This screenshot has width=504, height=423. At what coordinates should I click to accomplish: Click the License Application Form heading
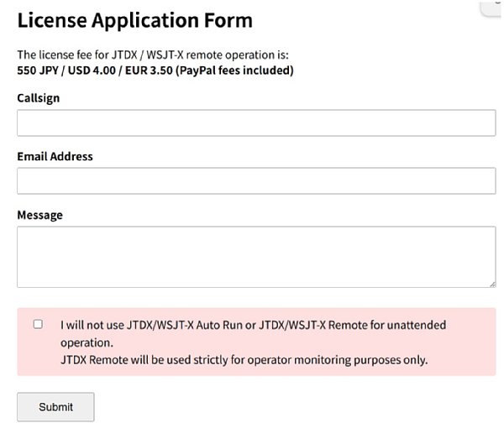[134, 20]
